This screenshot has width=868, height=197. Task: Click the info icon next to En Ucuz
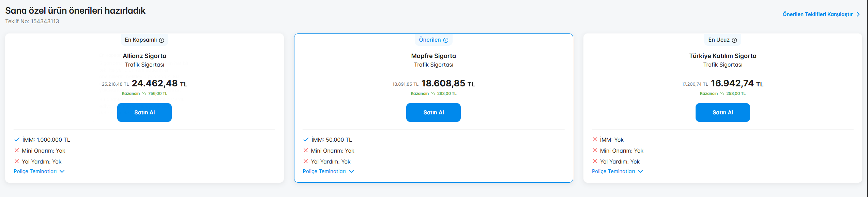tap(734, 40)
